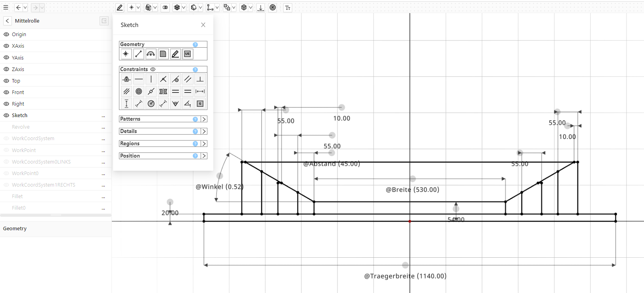The height and width of the screenshot is (293, 644).
Task: Expand the Regions section
Action: 204,144
